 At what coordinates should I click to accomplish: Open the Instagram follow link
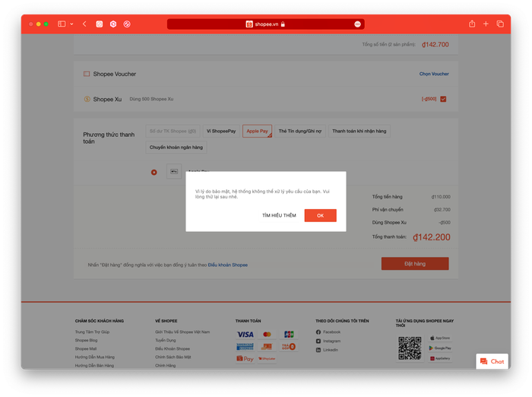click(x=328, y=341)
